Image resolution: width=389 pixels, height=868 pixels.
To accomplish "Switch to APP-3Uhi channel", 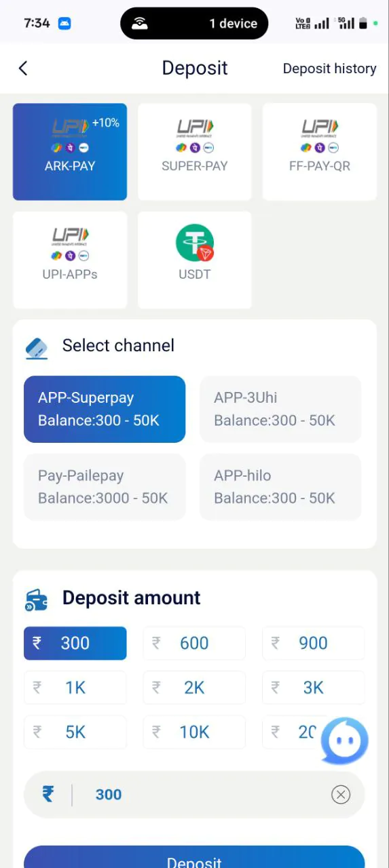I will pos(280,410).
